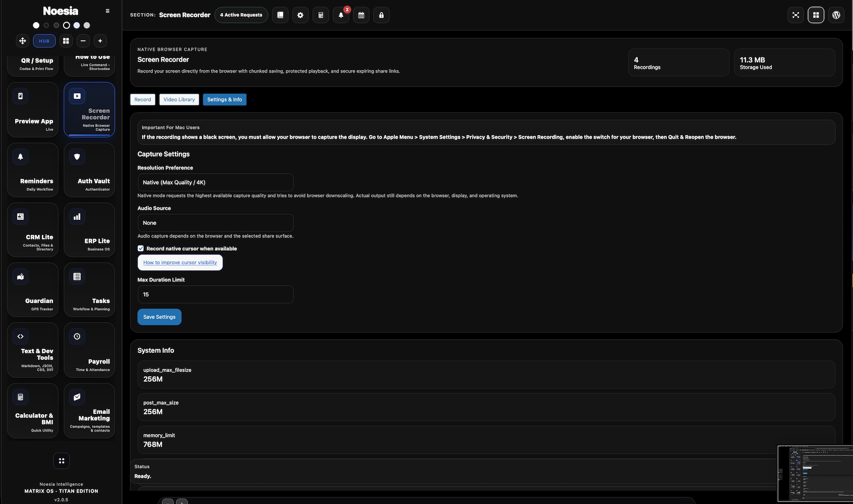Click the sidebar grid view icon next to HUB

coord(66,41)
